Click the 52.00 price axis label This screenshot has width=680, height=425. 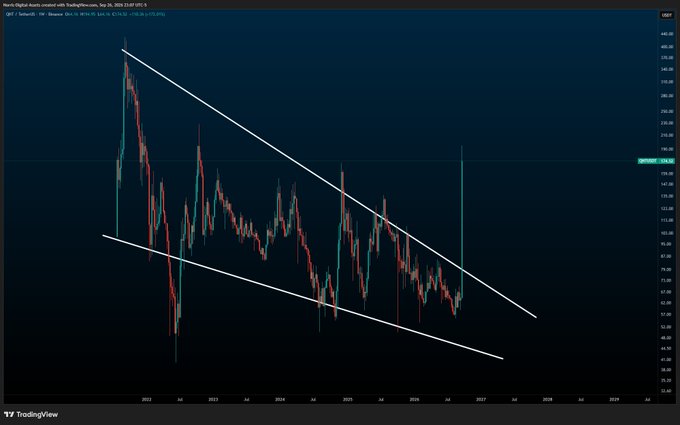pos(667,327)
